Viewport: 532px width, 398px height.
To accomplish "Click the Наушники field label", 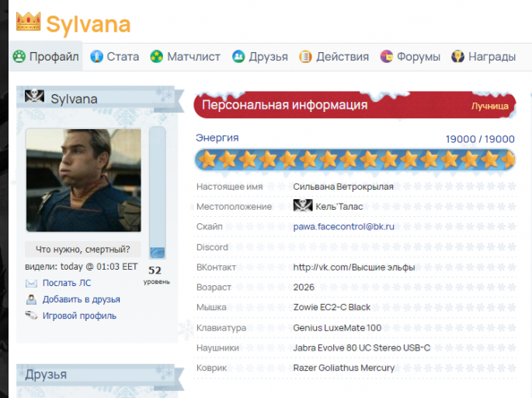I will [217, 347].
